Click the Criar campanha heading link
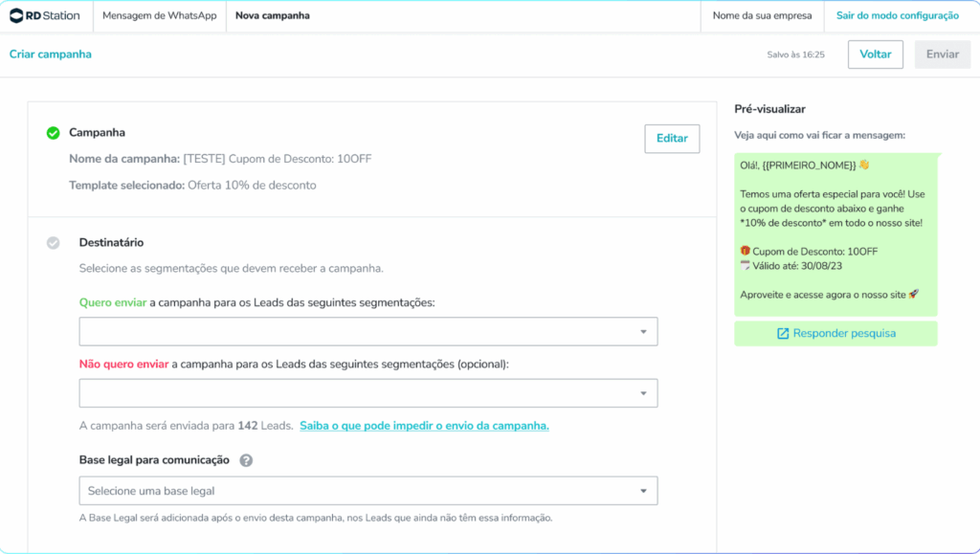The height and width of the screenshot is (554, 980). click(51, 55)
